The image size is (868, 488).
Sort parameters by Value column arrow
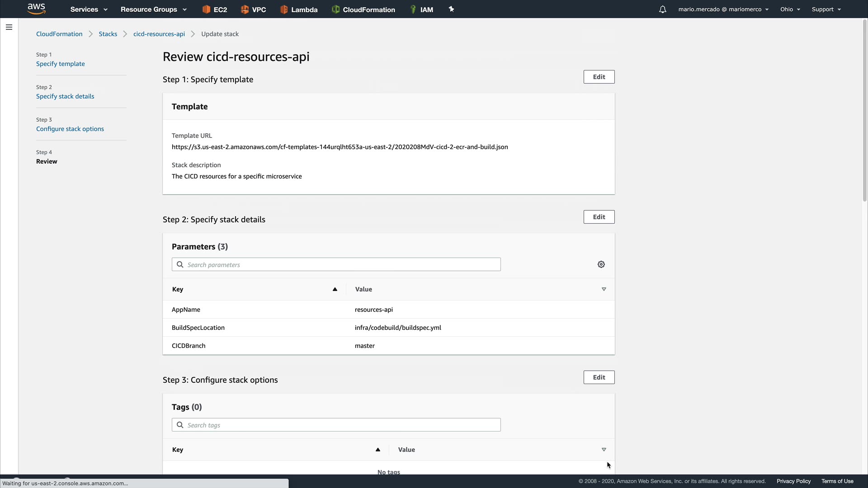click(x=604, y=289)
